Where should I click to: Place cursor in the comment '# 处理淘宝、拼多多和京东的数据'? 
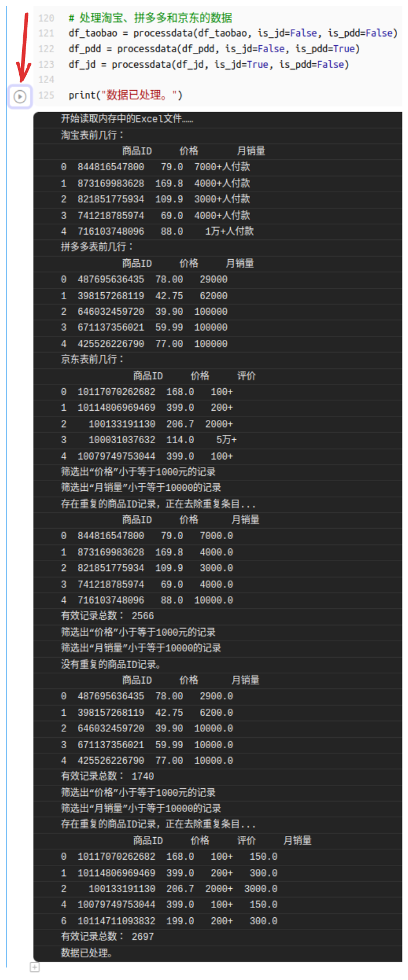click(150, 18)
